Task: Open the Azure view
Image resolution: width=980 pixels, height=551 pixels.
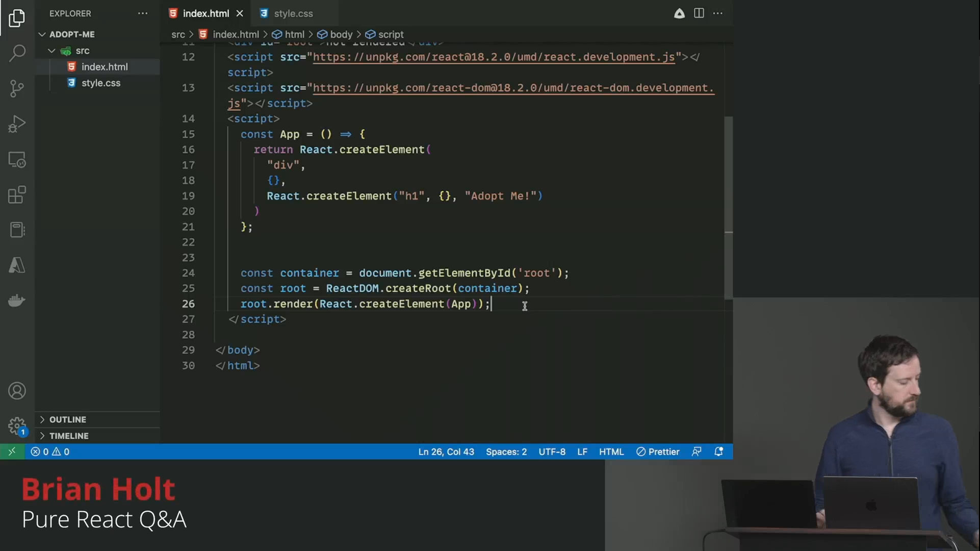Action: click(x=17, y=265)
